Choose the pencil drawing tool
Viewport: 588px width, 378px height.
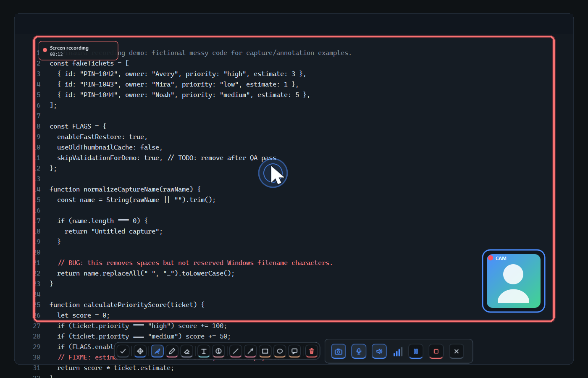click(x=172, y=351)
